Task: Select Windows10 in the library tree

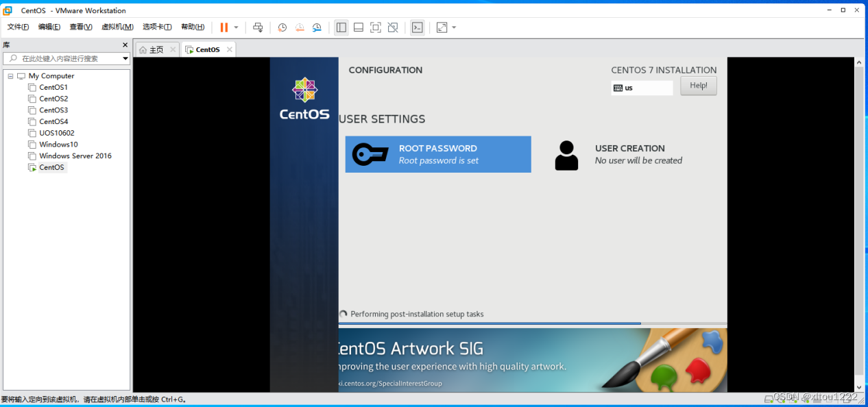Action: [x=58, y=145]
